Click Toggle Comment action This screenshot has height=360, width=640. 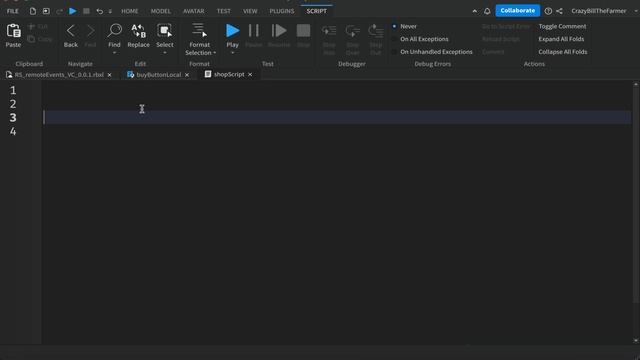562,26
